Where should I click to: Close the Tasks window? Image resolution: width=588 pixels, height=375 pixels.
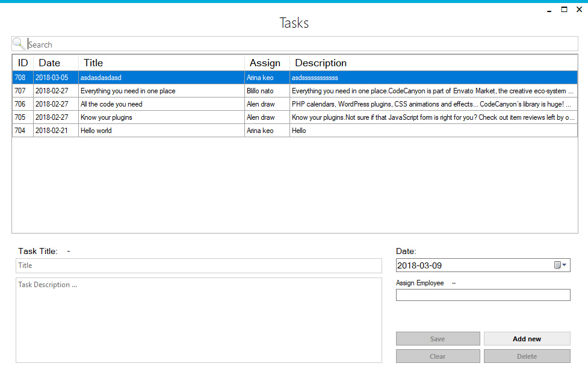579,10
